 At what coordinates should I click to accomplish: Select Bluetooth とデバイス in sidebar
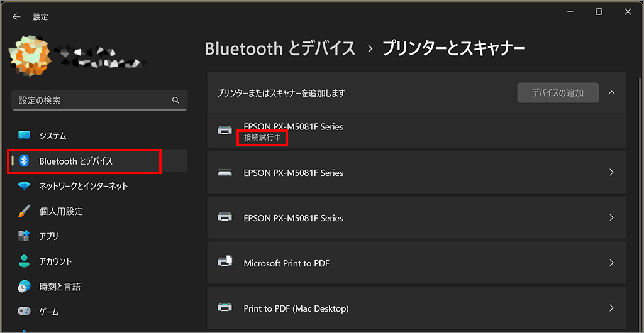pos(99,161)
